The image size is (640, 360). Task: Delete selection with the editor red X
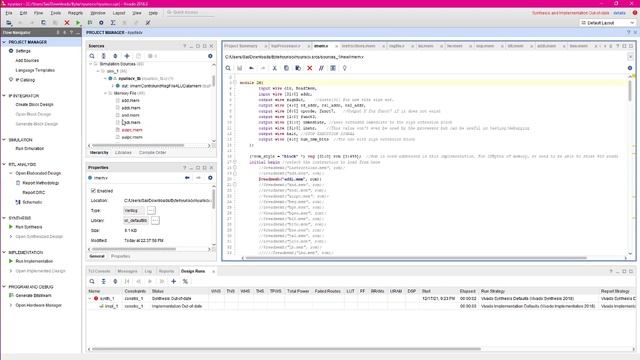[310, 68]
